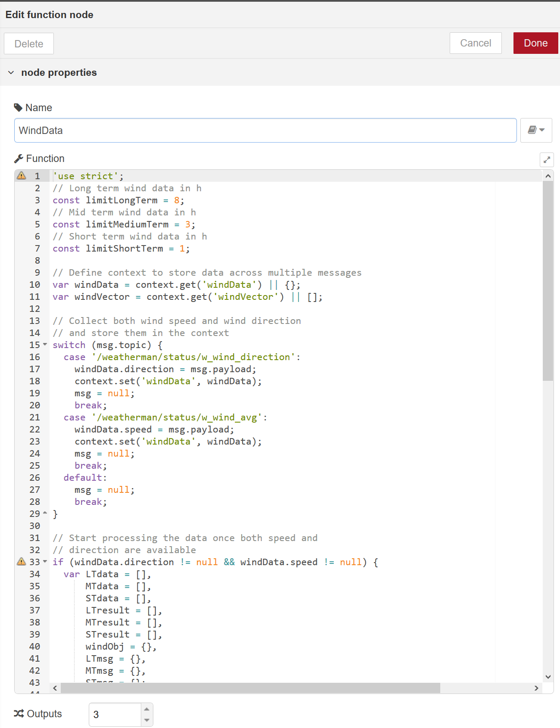Viewport: 560px width, 728px height.
Task: Click the shuffle icon beside Outputs
Action: [x=19, y=714]
